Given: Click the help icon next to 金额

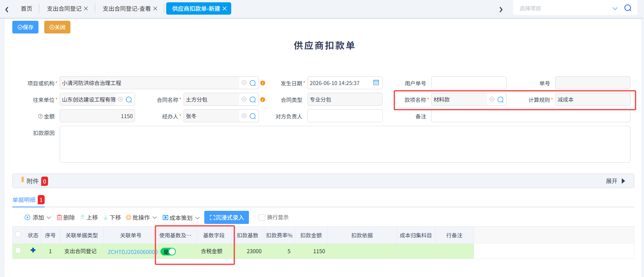Looking at the screenshot, I should (40, 116).
